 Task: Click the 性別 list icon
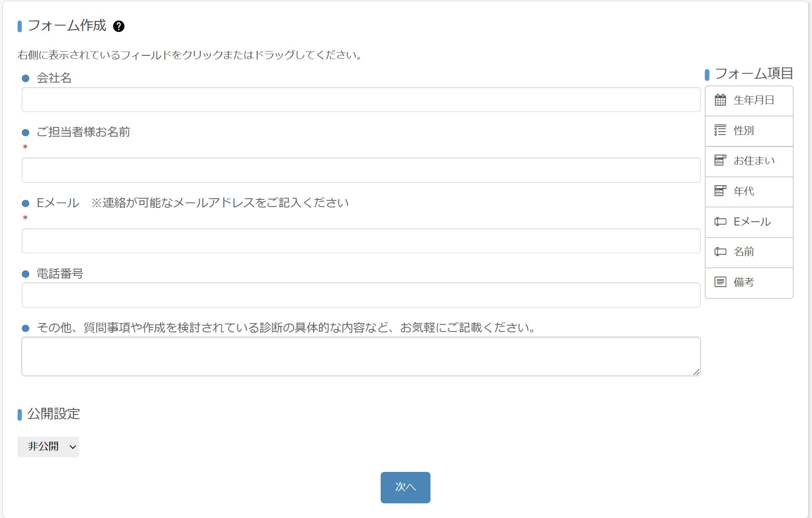point(720,130)
